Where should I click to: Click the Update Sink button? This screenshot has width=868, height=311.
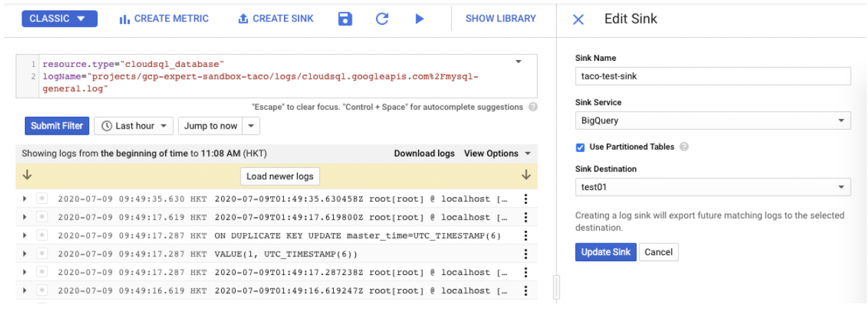[x=605, y=252]
